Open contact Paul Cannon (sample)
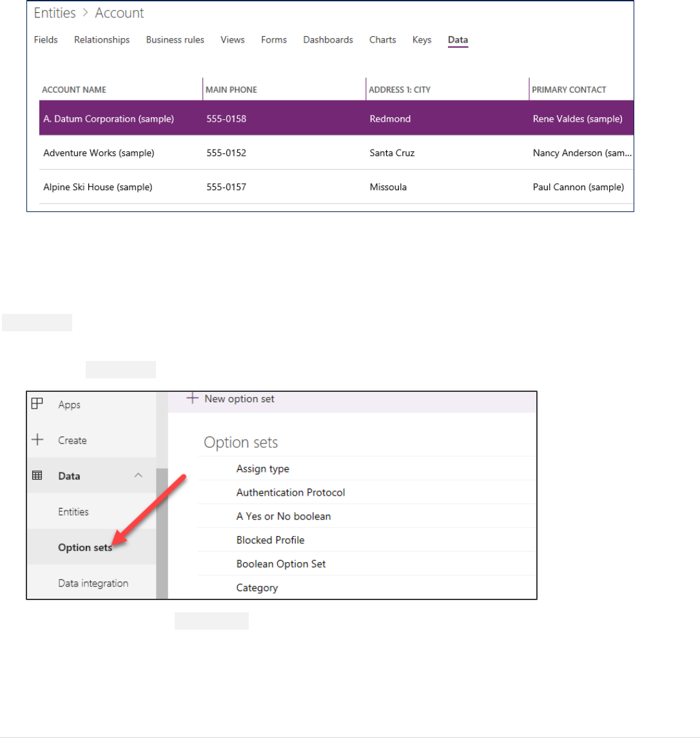700x738 pixels. click(579, 188)
